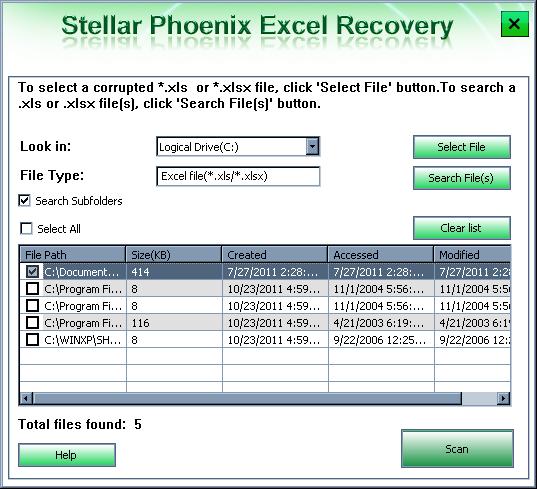
Task: Check the Select All checkbox
Action: point(26,228)
